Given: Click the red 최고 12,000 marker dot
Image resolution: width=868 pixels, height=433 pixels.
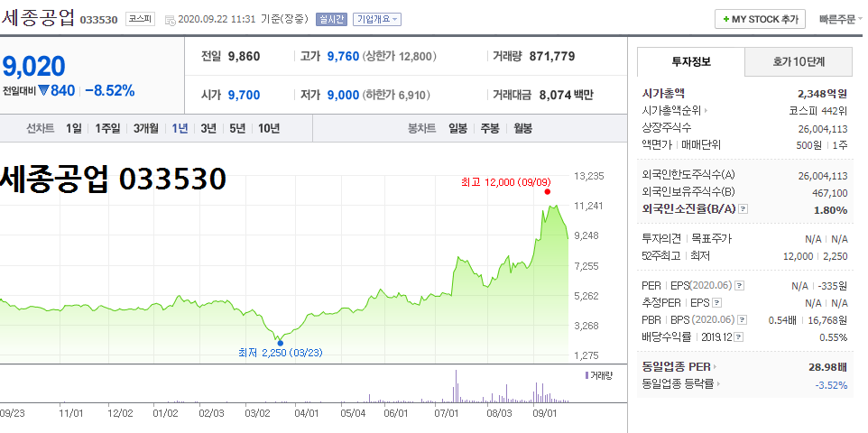Looking at the screenshot, I should point(548,191).
